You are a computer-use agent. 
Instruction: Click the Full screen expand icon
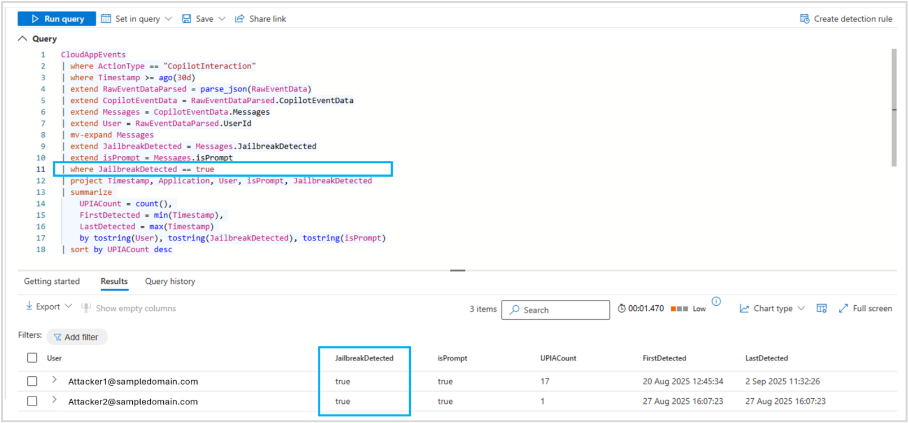(x=843, y=308)
